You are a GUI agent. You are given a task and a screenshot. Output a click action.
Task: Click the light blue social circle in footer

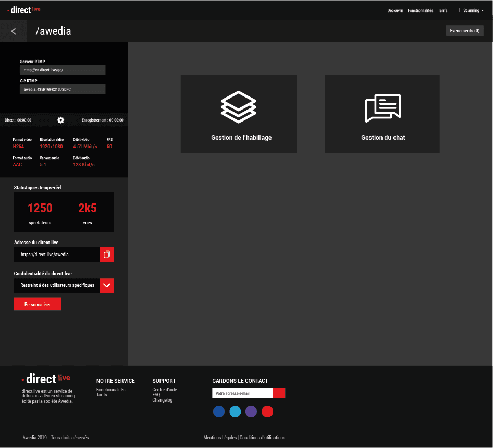tap(235, 411)
